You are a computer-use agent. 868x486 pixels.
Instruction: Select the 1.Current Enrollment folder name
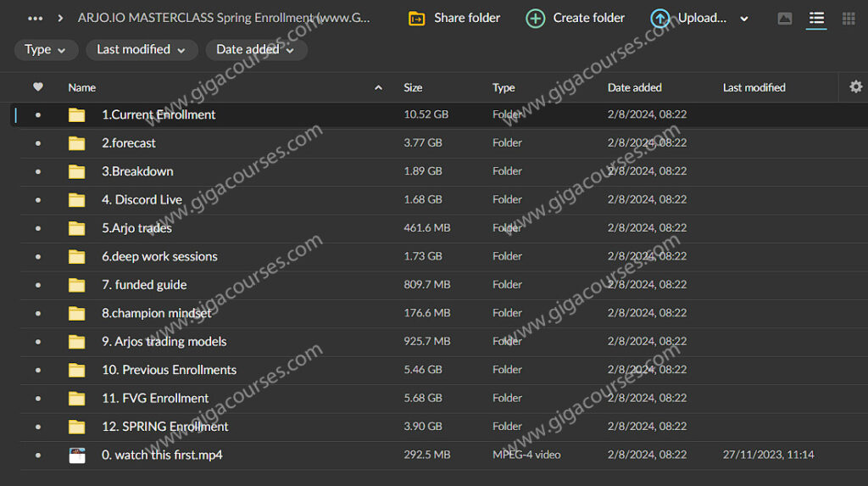click(x=159, y=115)
